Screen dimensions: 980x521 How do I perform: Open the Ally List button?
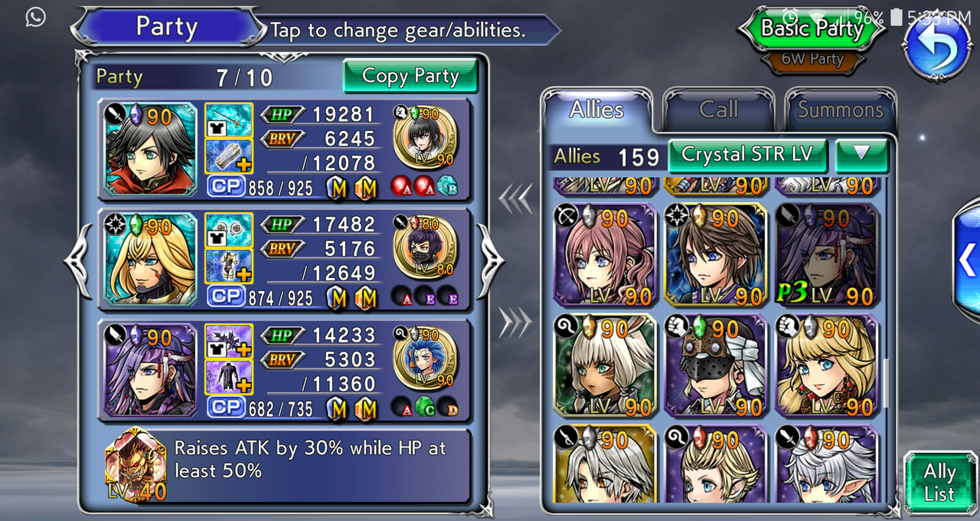coord(939,483)
